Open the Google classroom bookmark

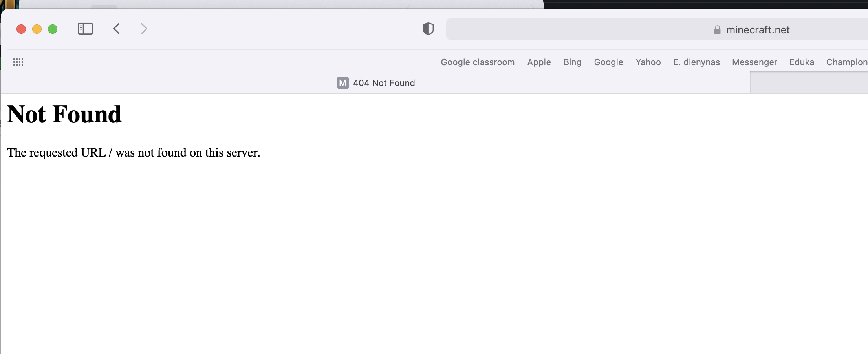pos(478,62)
